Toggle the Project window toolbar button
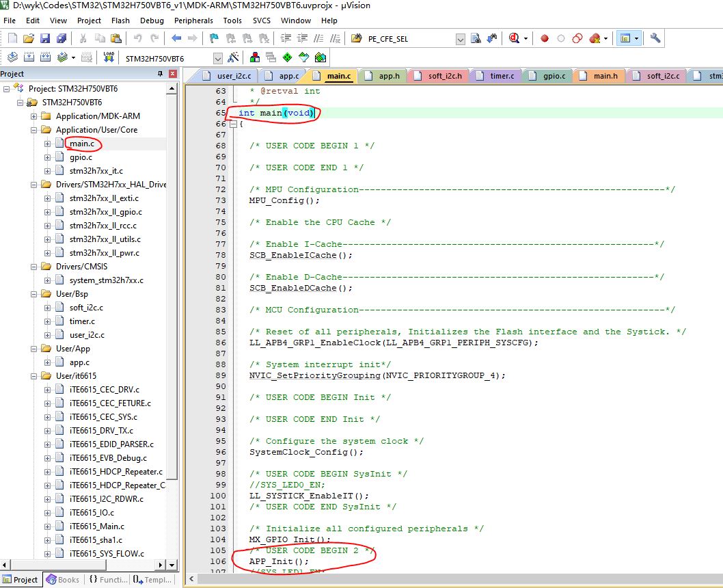 pos(625,39)
